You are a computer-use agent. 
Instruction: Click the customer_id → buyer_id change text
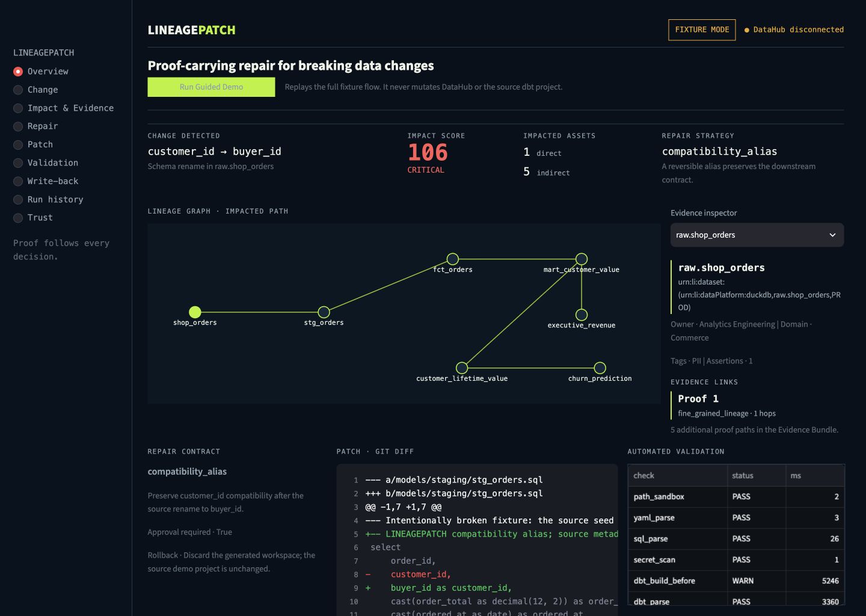point(214,152)
